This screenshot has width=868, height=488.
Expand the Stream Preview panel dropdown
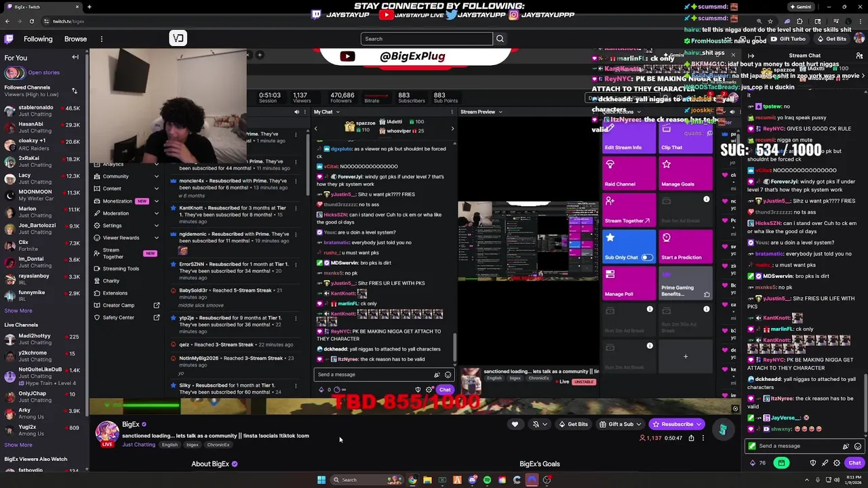[500, 112]
